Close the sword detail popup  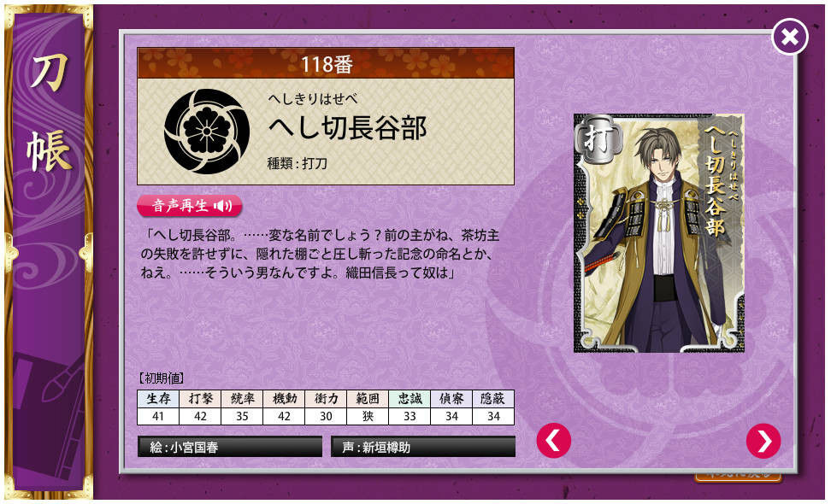click(x=790, y=37)
